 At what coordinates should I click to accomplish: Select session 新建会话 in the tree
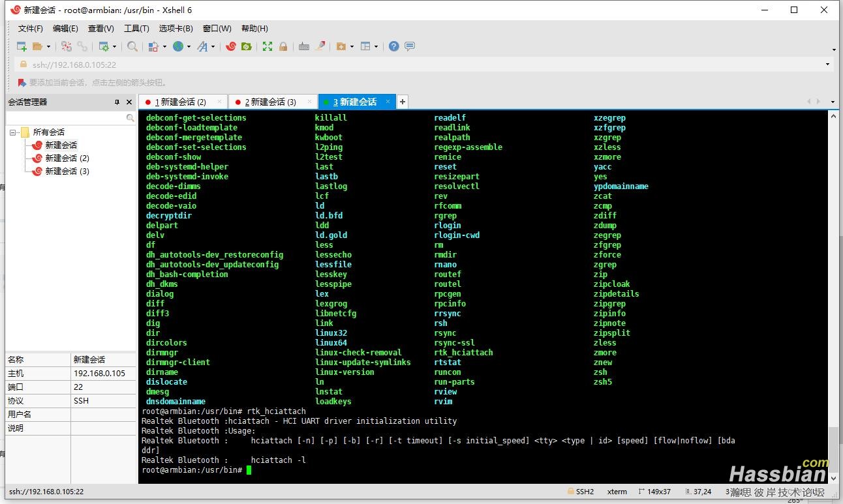pos(61,145)
